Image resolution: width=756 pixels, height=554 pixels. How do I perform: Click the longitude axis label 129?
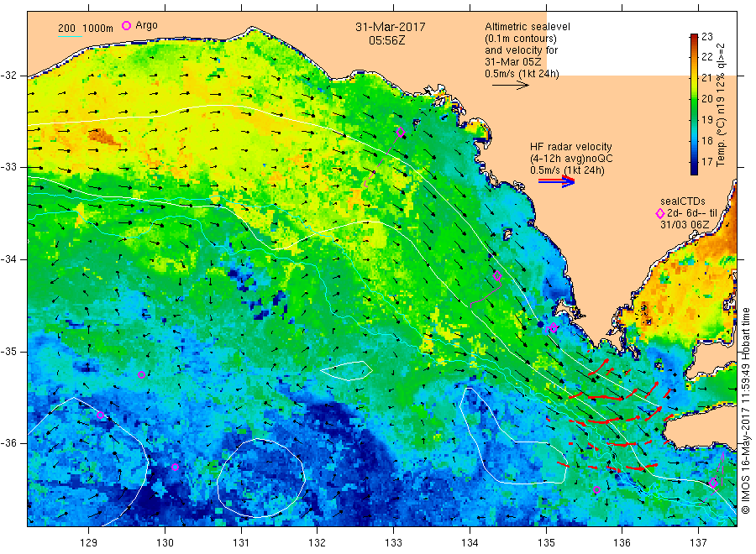click(x=89, y=543)
